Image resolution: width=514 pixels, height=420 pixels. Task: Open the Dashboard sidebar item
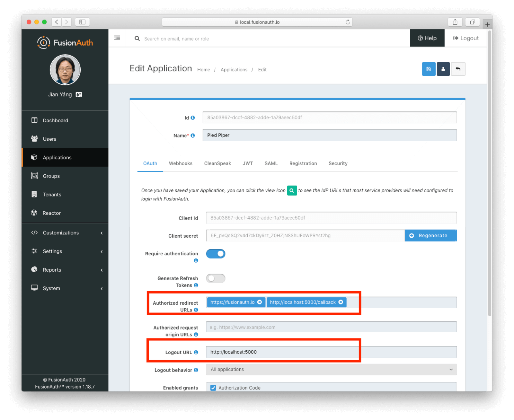point(65,120)
